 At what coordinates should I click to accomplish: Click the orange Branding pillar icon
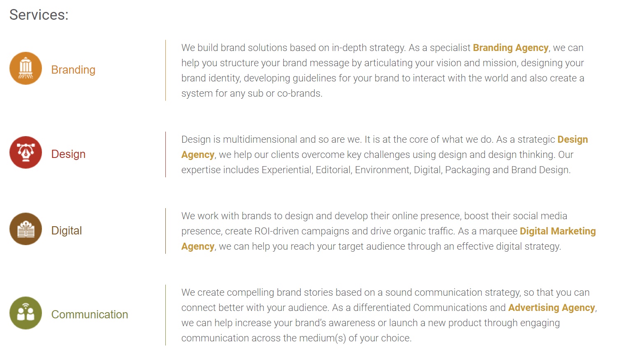coord(26,68)
